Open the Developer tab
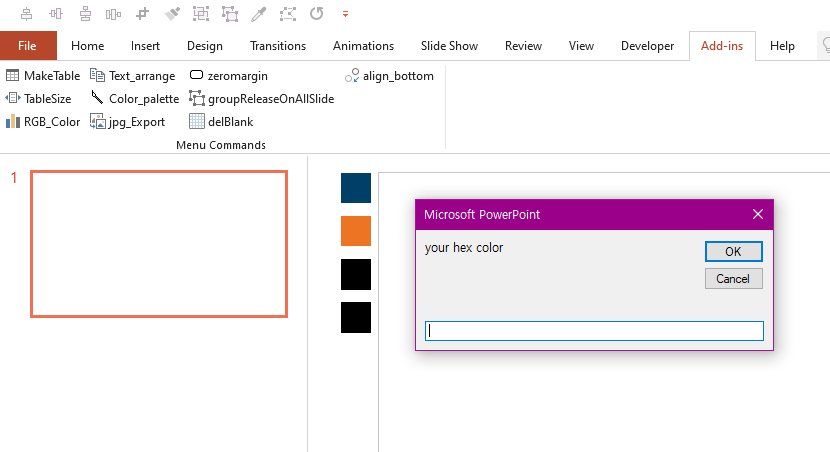 tap(647, 46)
